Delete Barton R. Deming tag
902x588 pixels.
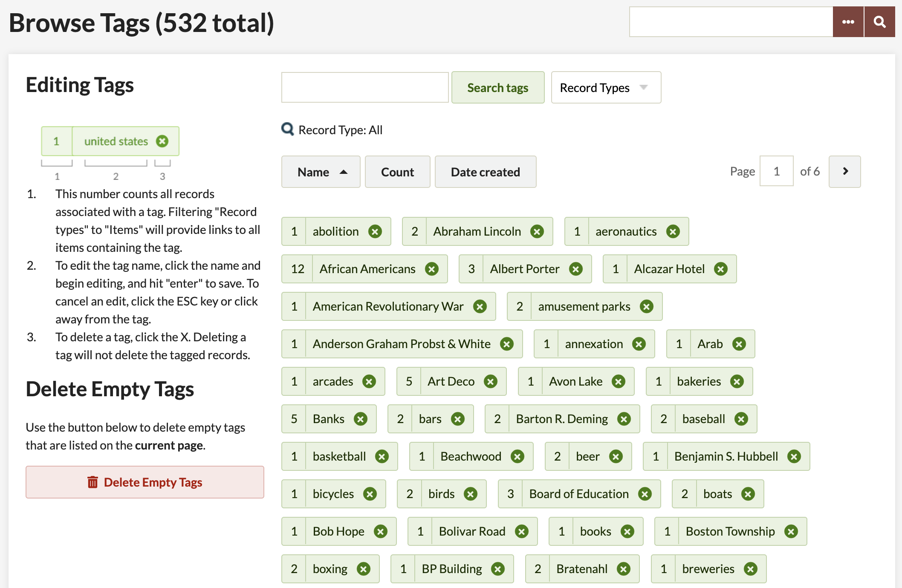tap(624, 419)
